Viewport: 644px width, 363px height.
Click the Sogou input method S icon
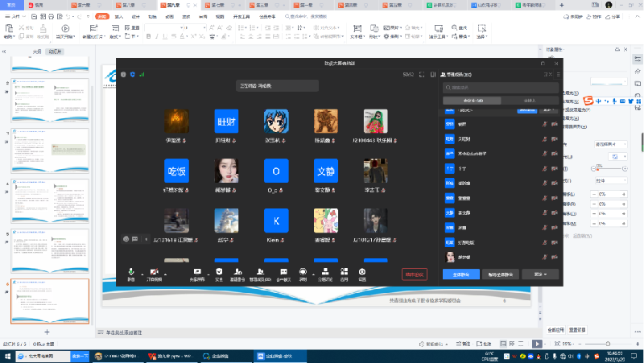coord(590,101)
